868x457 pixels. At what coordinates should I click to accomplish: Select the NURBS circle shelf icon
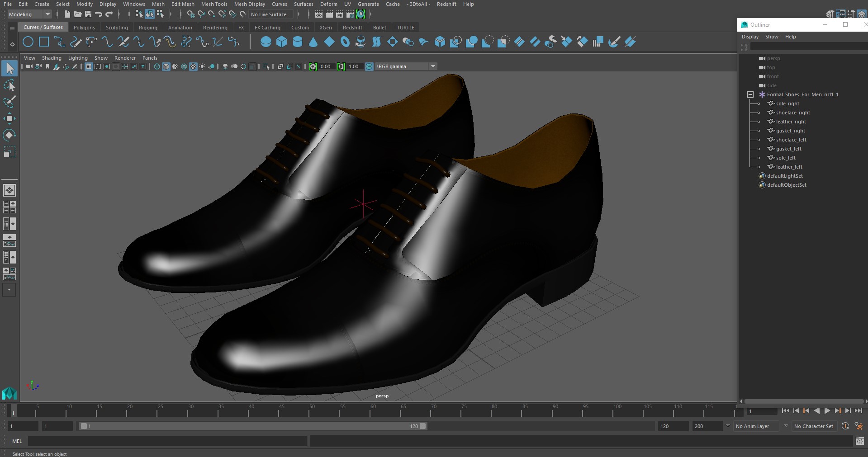[28, 42]
